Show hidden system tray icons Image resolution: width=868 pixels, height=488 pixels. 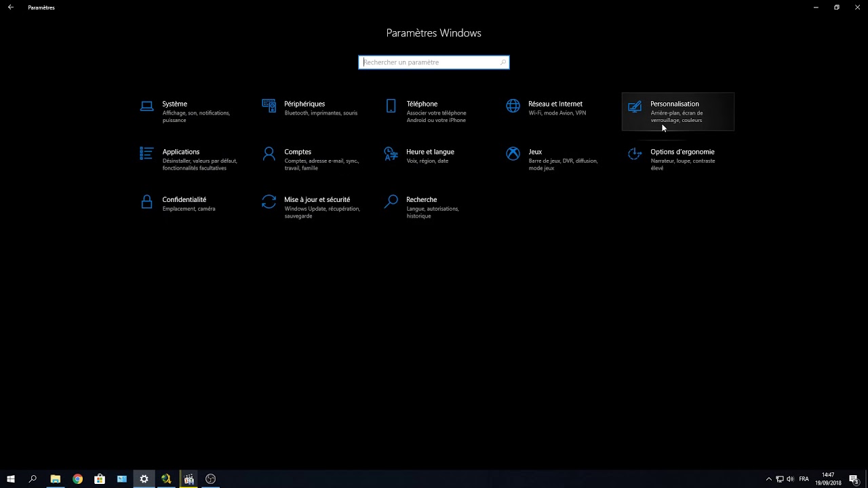pyautogui.click(x=768, y=479)
